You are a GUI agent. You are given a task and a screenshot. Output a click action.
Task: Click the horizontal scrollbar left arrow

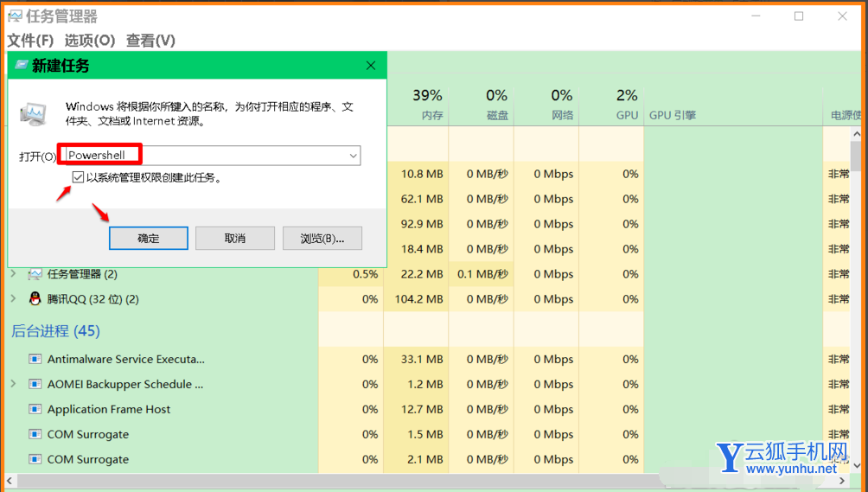coord(10,481)
